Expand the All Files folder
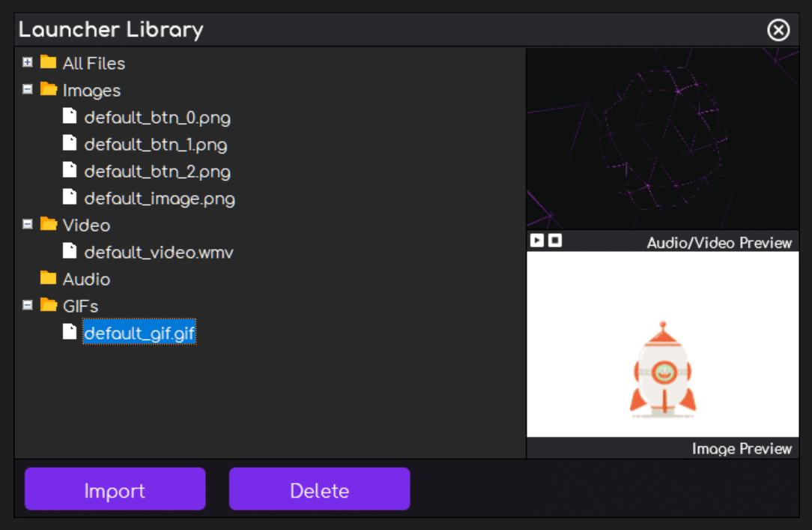This screenshot has width=812, height=530. coord(28,63)
